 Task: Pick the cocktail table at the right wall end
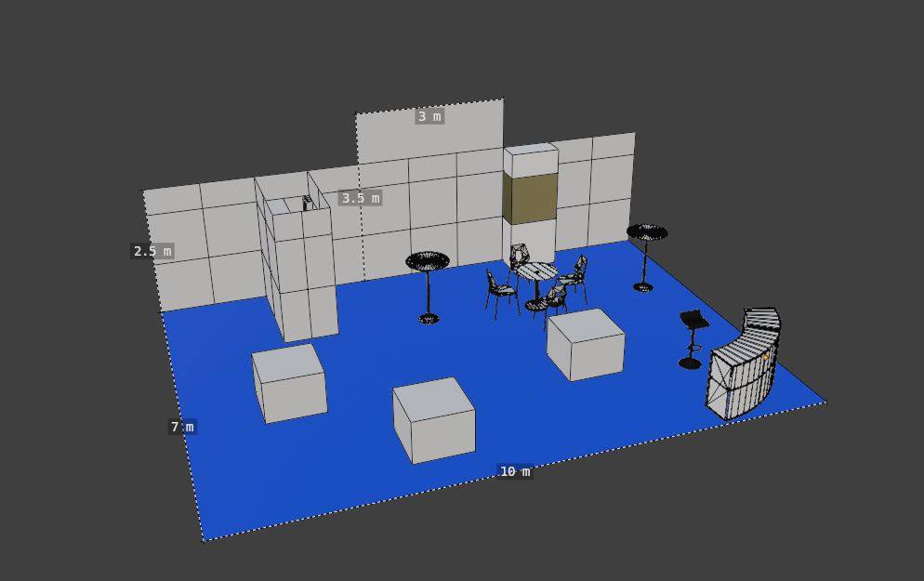[646, 233]
